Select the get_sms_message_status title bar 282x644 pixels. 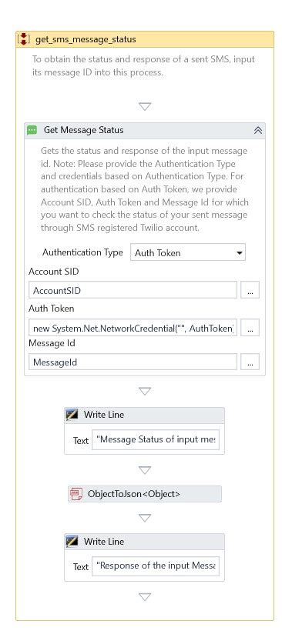coord(145,39)
